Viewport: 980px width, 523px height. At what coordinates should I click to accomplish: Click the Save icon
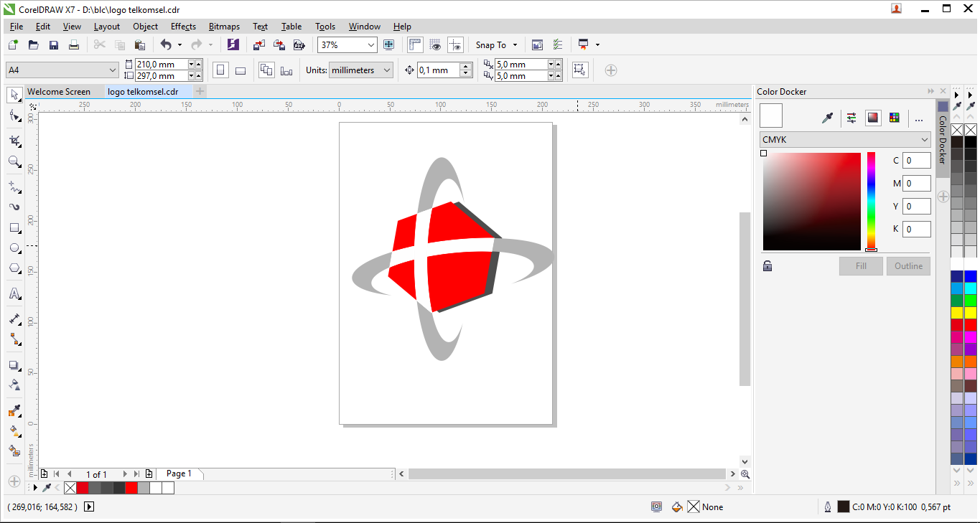click(53, 44)
